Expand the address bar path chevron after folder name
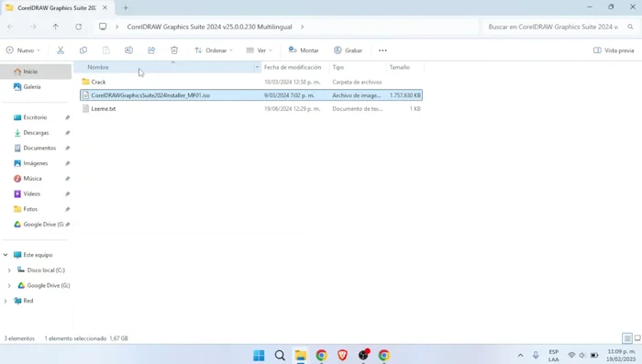The image size is (642, 364). [302, 27]
